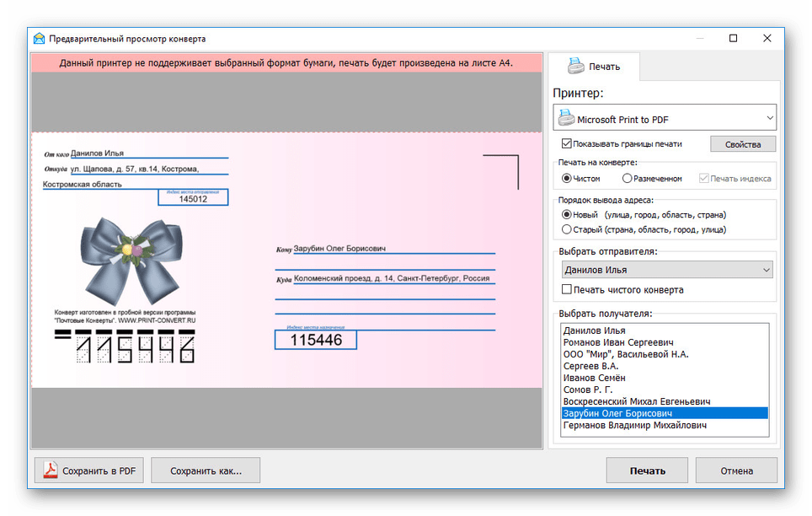This screenshot has height=516, width=812.
Task: Click the printer icon on Печать tab
Action: pos(575,66)
